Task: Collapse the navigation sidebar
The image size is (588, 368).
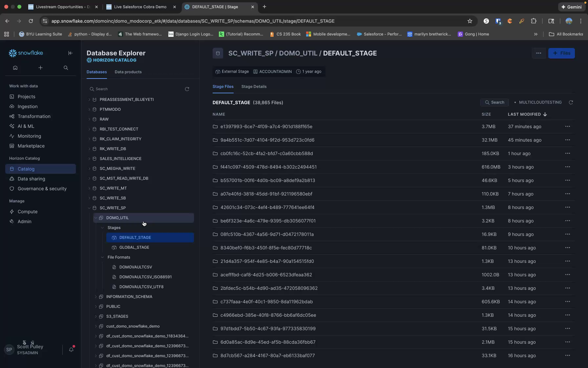Action: (x=70, y=53)
